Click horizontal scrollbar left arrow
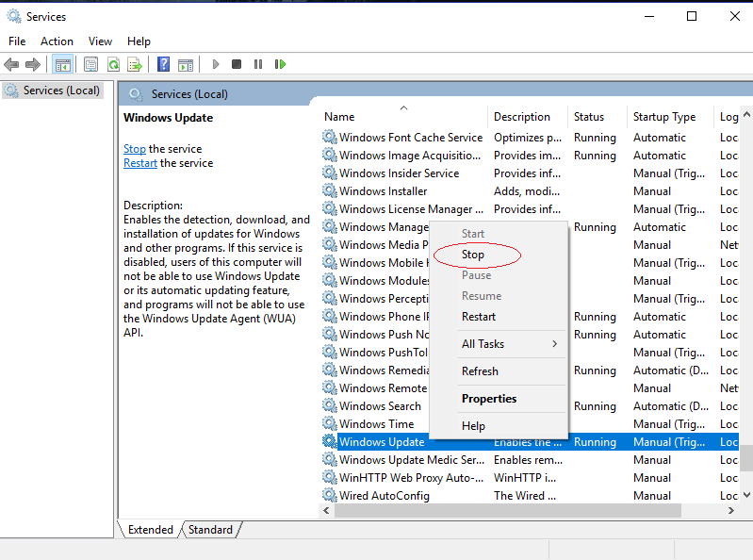The width and height of the screenshot is (753, 560). click(x=327, y=511)
